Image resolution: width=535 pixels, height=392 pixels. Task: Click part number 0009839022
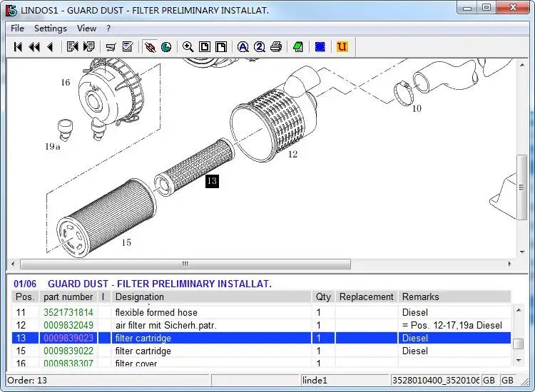(68, 351)
